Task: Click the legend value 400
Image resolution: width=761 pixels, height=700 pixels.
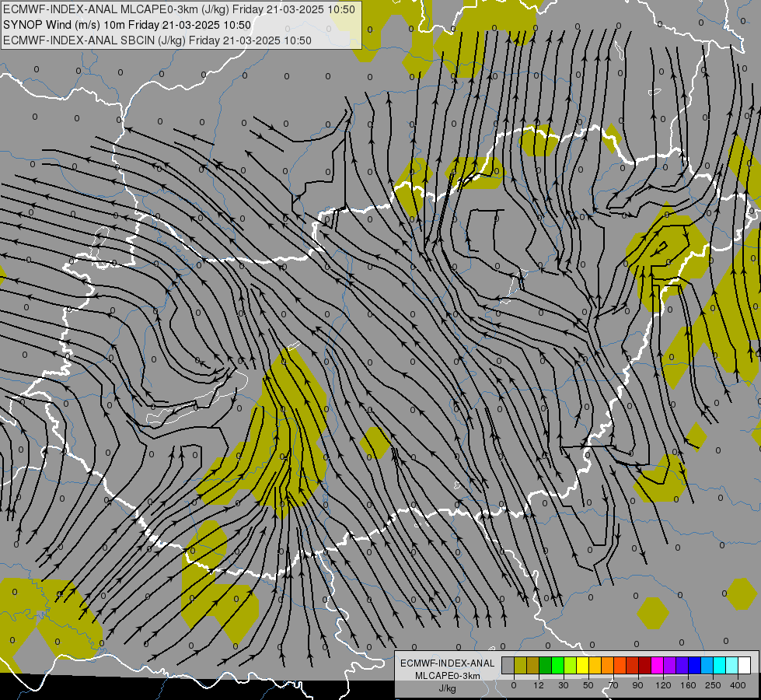Action: pos(738,685)
